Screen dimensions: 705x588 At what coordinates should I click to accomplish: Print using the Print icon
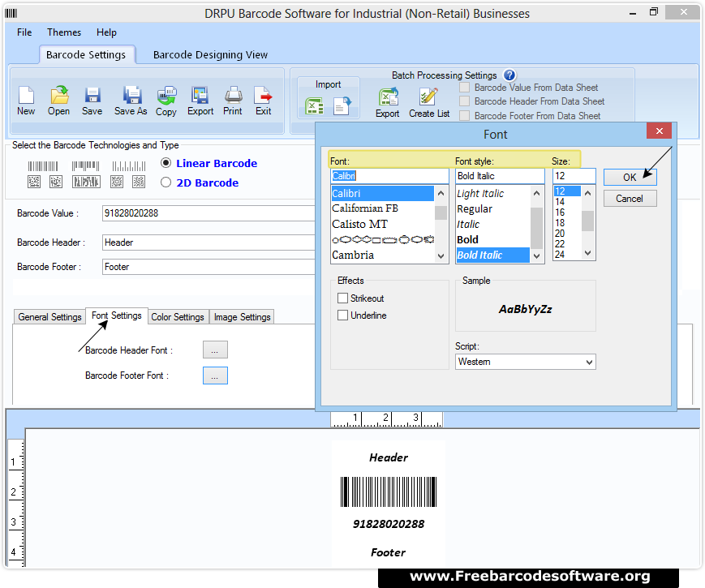(234, 95)
